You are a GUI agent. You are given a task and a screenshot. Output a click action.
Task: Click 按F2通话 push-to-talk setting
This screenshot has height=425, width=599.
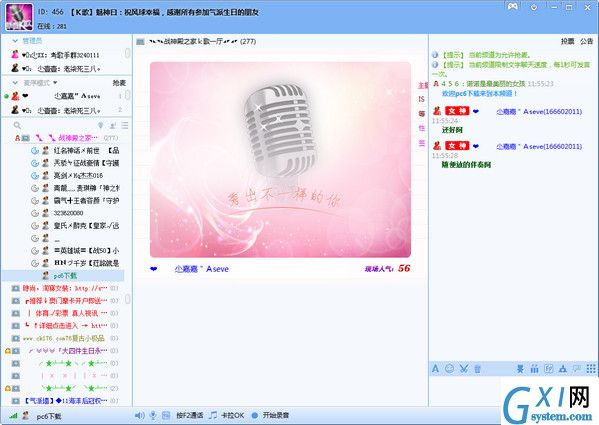[189, 415]
